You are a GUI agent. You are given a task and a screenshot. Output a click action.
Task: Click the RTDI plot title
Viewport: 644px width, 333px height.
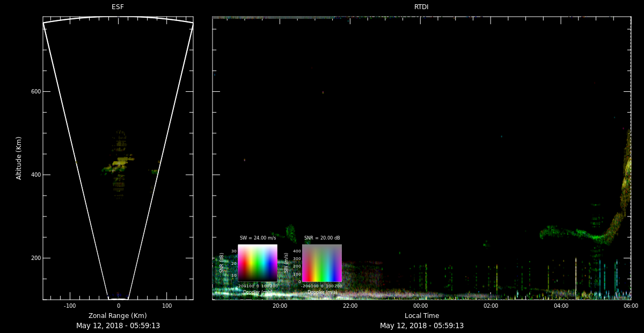[x=421, y=7]
